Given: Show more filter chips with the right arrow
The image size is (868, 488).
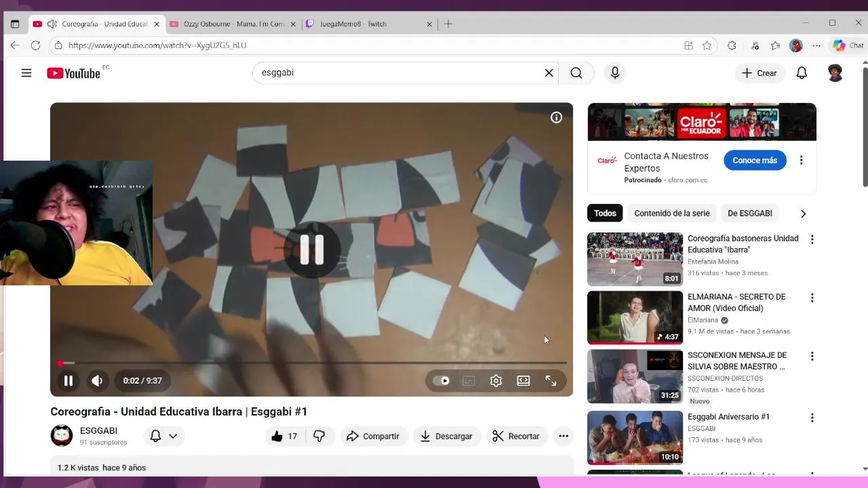Looking at the screenshot, I should pyautogui.click(x=803, y=213).
